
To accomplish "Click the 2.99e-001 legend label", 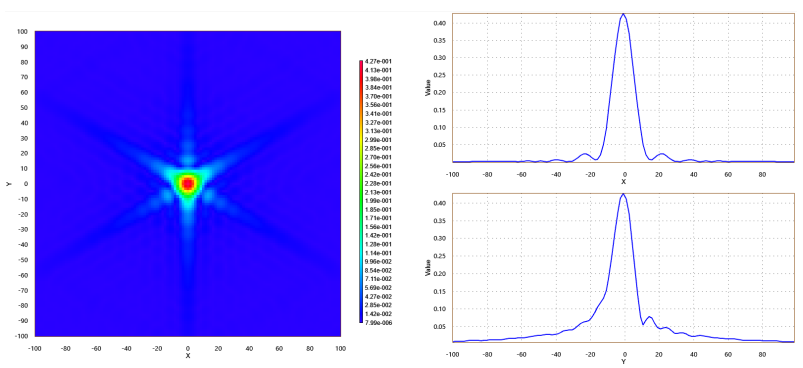I will tap(378, 140).
